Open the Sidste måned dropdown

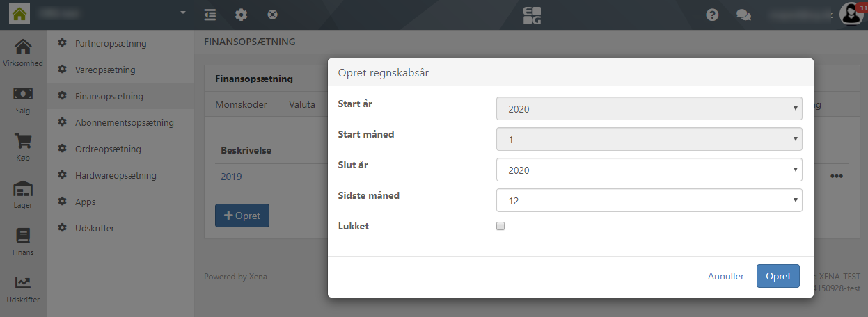[649, 201]
